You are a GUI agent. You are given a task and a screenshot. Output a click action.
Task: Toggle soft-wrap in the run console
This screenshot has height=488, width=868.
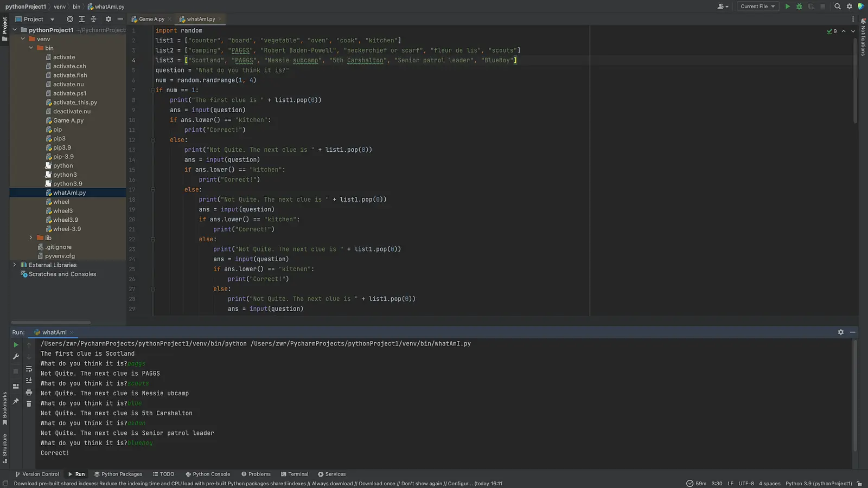click(29, 369)
